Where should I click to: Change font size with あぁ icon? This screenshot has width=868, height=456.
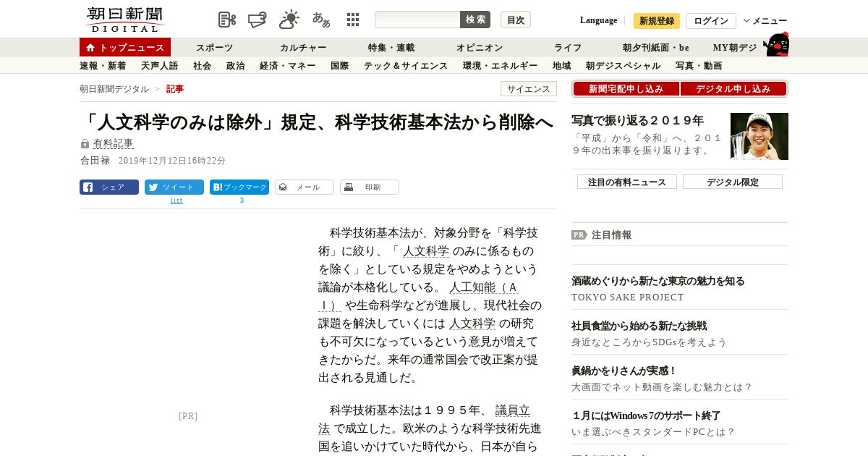[x=321, y=20]
